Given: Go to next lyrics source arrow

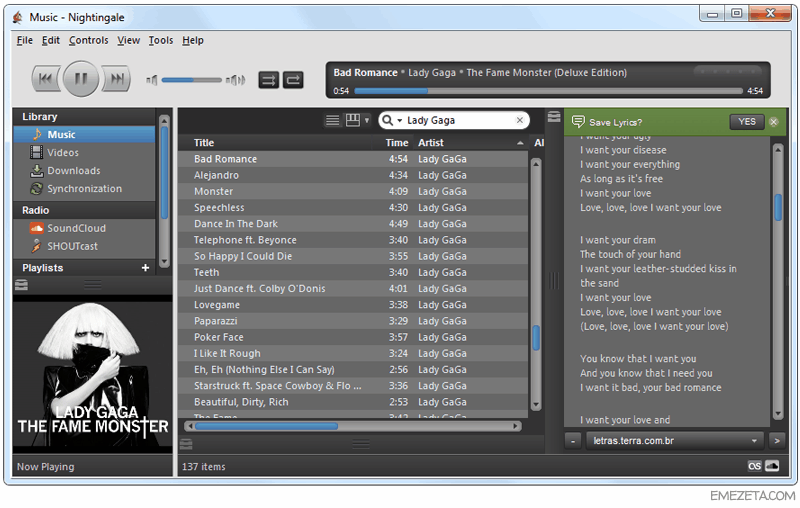Looking at the screenshot, I should point(777,441).
